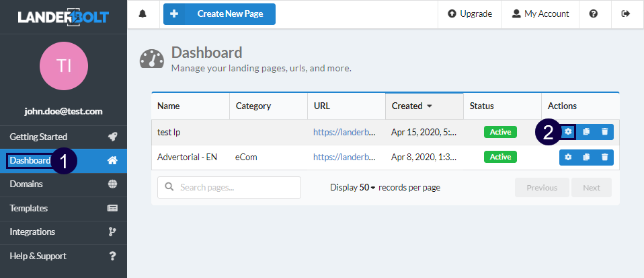Click the Search pages input field

pos(229,188)
